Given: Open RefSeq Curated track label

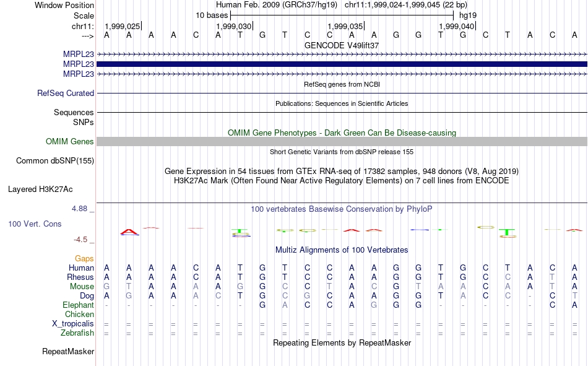Looking at the screenshot, I should pos(66,93).
